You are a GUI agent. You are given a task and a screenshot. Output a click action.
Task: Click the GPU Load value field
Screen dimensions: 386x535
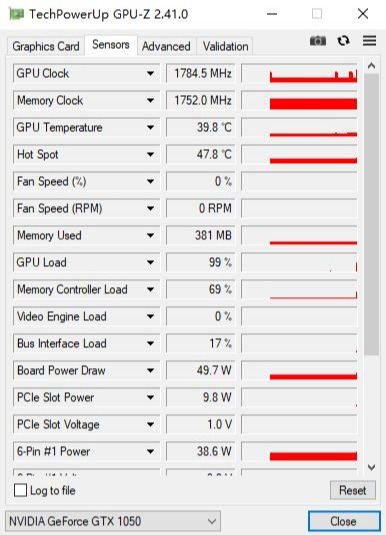pos(201,262)
